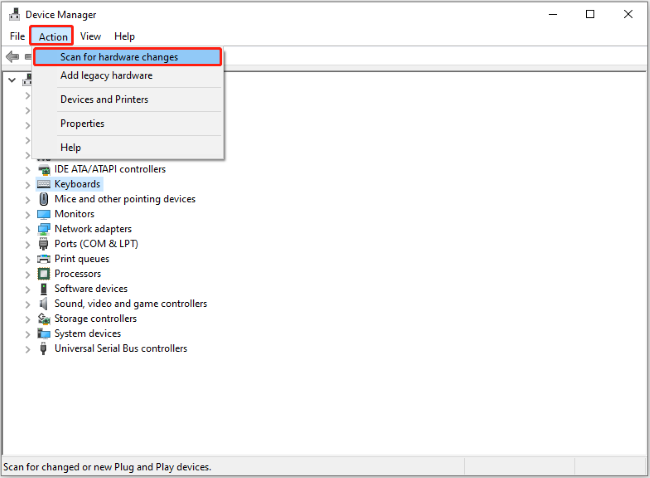Expand the System devices node

point(28,334)
